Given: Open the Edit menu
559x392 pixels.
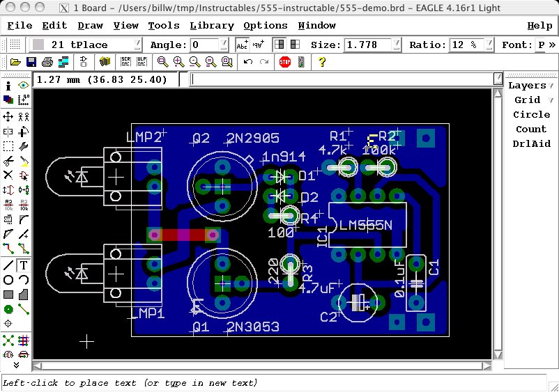Looking at the screenshot, I should click(x=54, y=26).
